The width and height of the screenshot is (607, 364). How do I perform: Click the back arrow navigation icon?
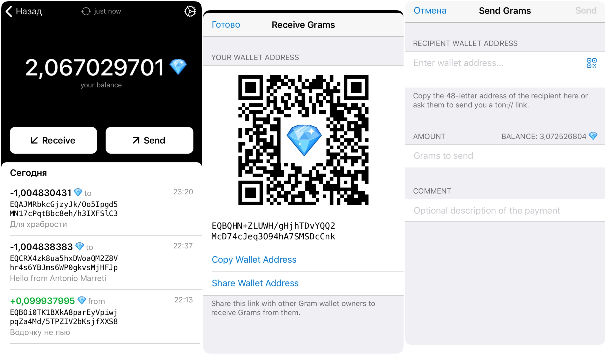[x=10, y=11]
